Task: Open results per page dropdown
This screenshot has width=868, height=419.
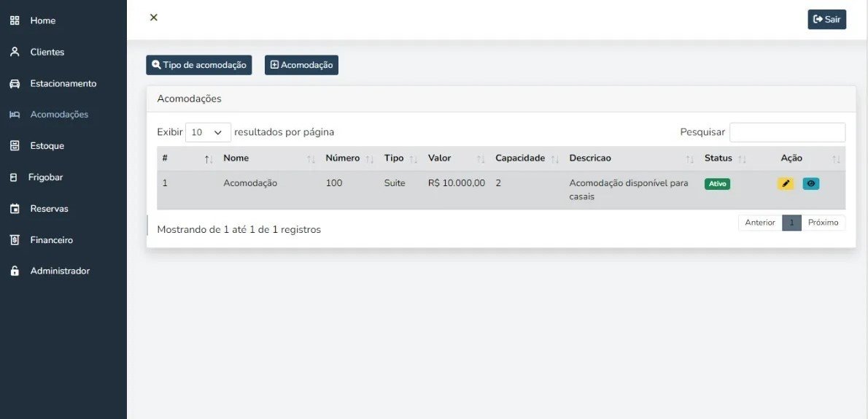Action: [x=208, y=132]
